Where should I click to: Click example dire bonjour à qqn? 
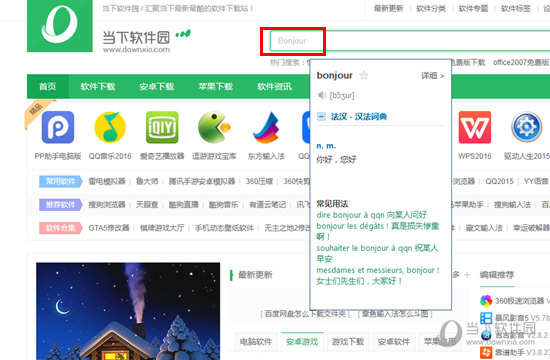click(x=371, y=215)
